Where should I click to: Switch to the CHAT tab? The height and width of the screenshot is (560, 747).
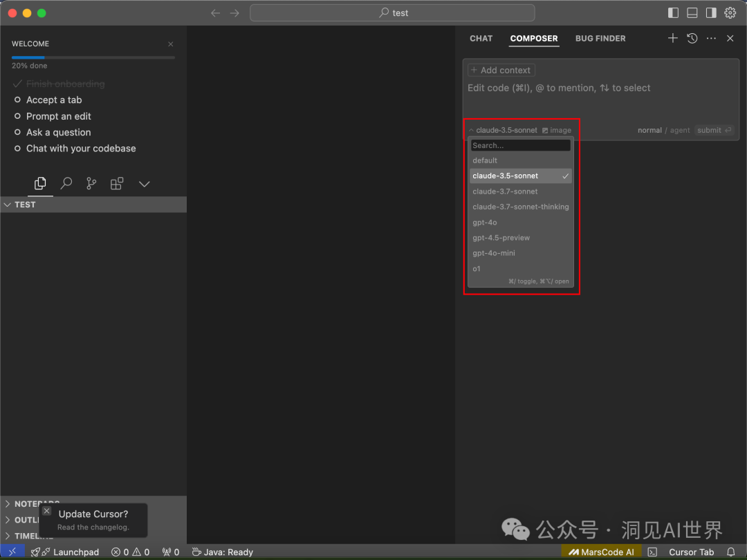tap(481, 39)
